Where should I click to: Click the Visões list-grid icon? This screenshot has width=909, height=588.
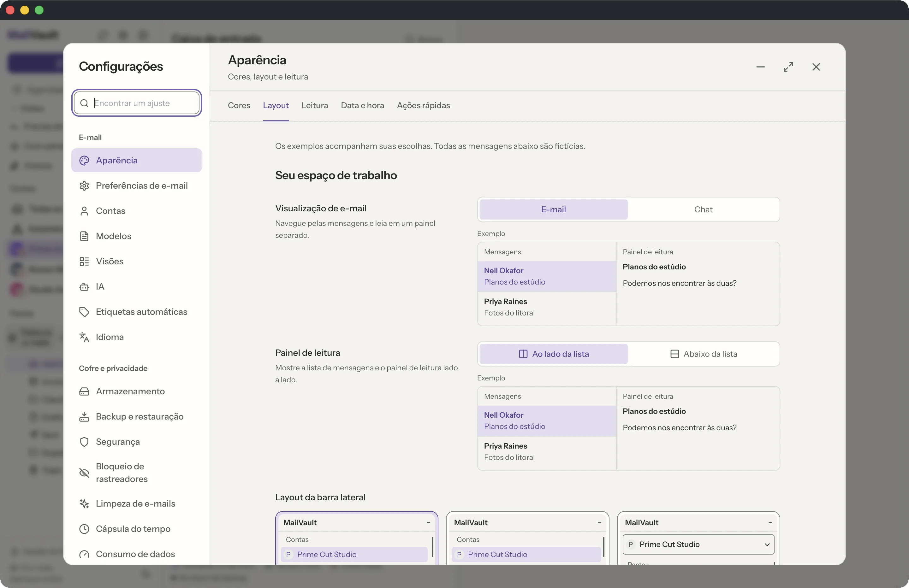click(x=84, y=261)
